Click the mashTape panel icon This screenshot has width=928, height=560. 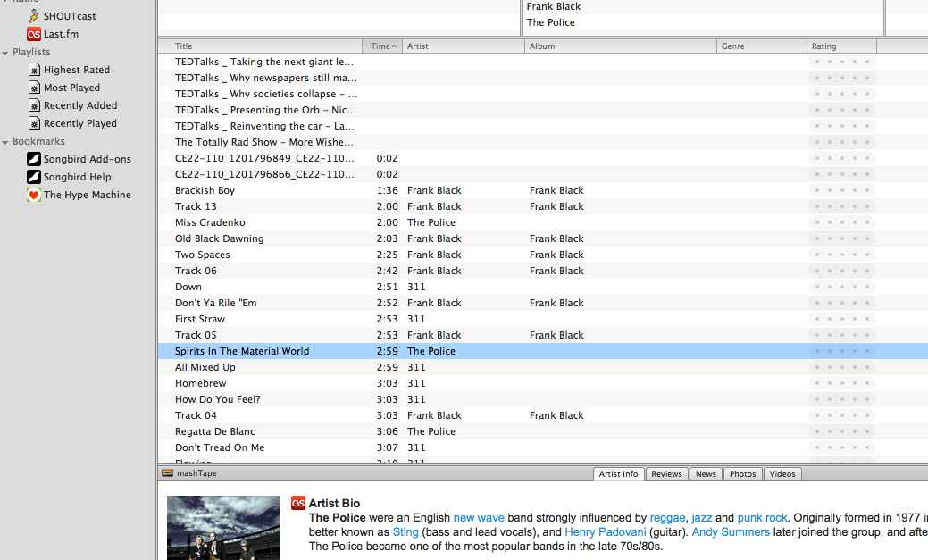(167, 473)
